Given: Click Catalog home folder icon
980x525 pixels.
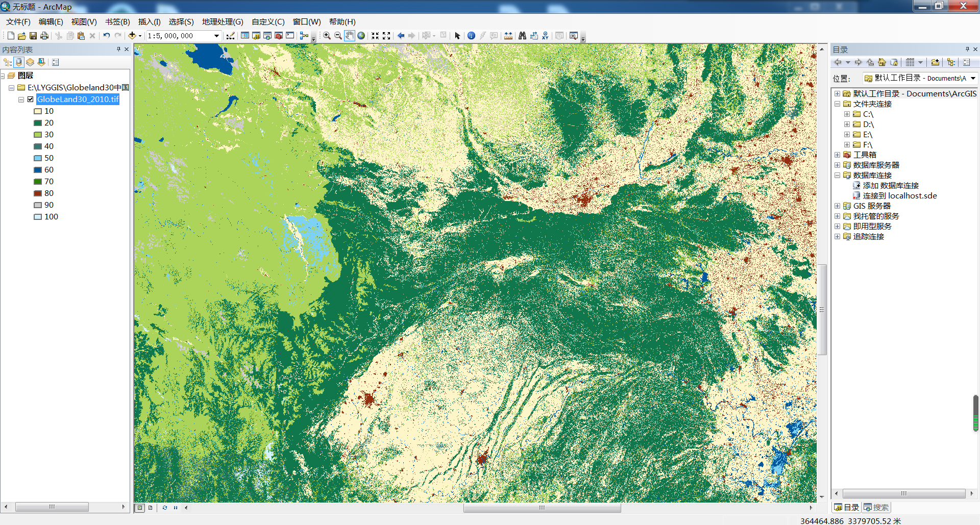Looking at the screenshot, I should click(x=882, y=62).
